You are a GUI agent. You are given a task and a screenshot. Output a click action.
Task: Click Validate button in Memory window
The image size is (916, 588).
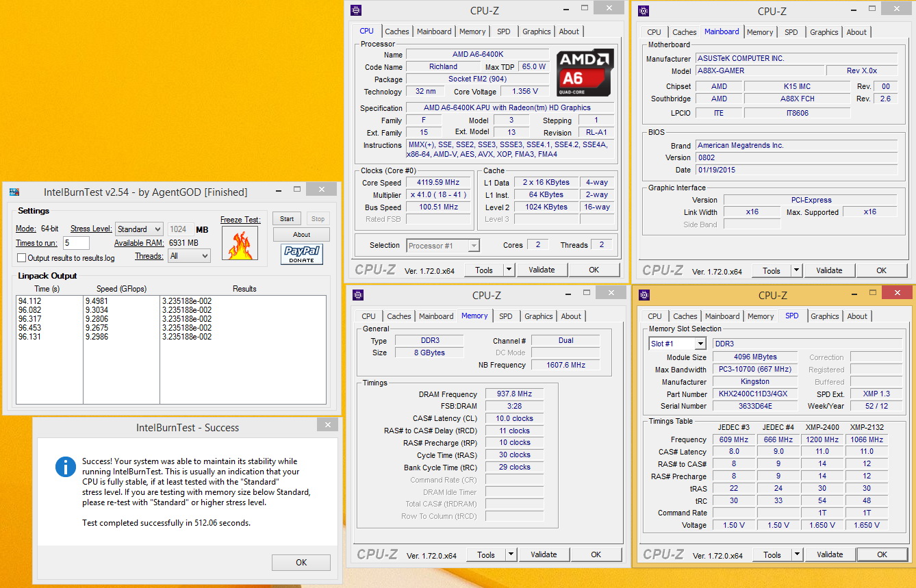[544, 554]
